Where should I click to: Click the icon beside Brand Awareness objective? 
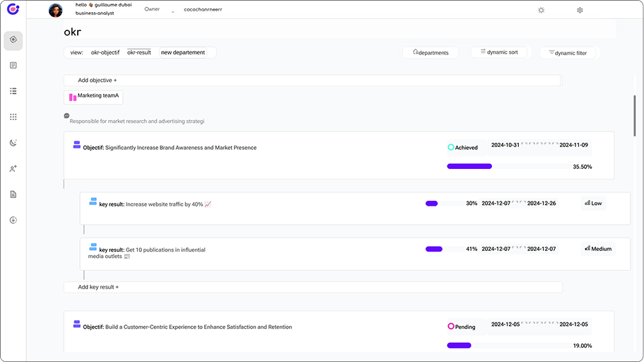coord(77,145)
